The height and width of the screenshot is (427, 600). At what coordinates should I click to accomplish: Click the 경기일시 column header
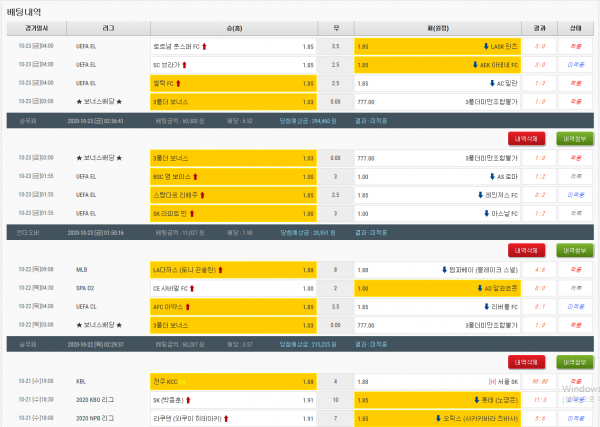[38, 29]
